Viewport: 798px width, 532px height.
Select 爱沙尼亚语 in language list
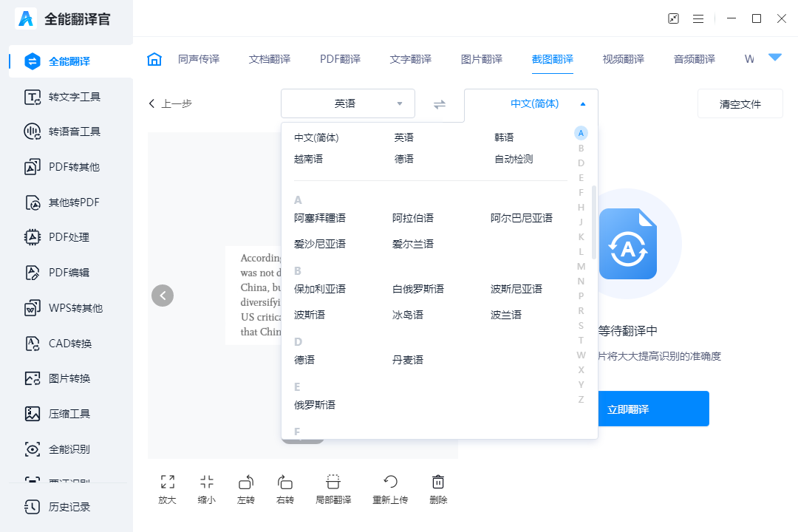(x=320, y=244)
